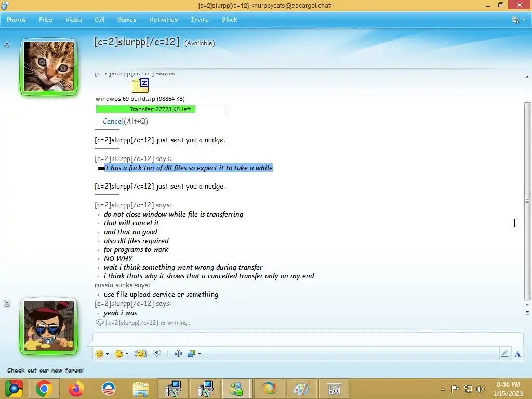Click the volume speaker tray icon
The height and width of the screenshot is (399, 532).
coord(481,389)
